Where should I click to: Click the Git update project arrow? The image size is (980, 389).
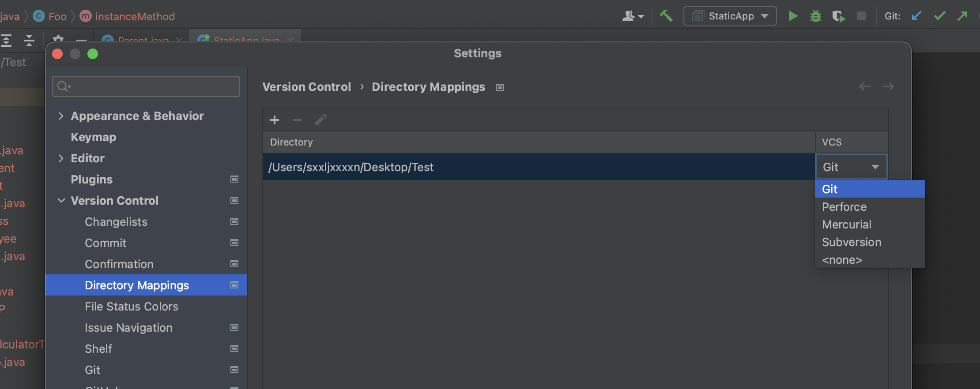click(916, 16)
